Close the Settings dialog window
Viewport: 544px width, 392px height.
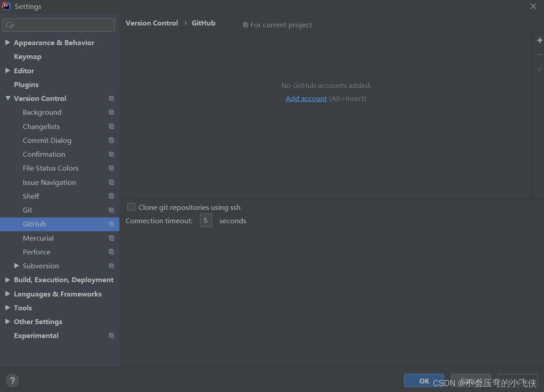tap(533, 6)
